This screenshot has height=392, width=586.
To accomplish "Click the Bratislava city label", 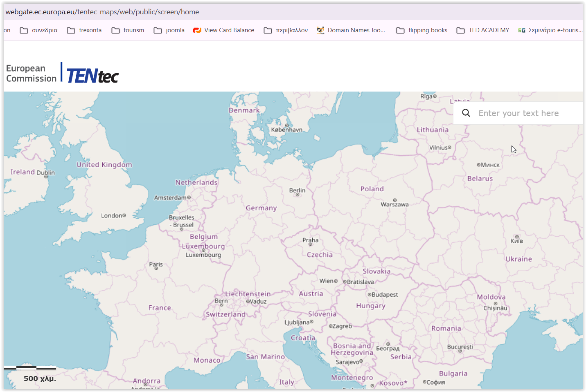I will click(x=361, y=282).
